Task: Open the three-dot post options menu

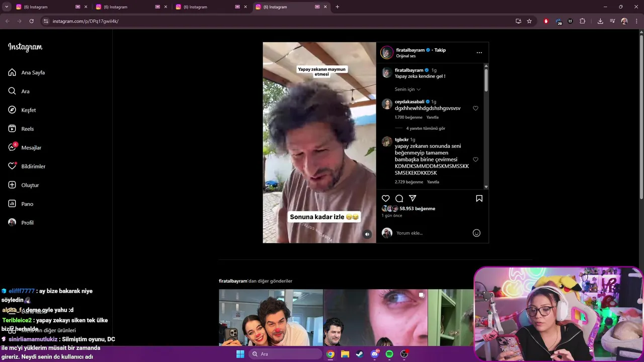Action: pos(479,53)
